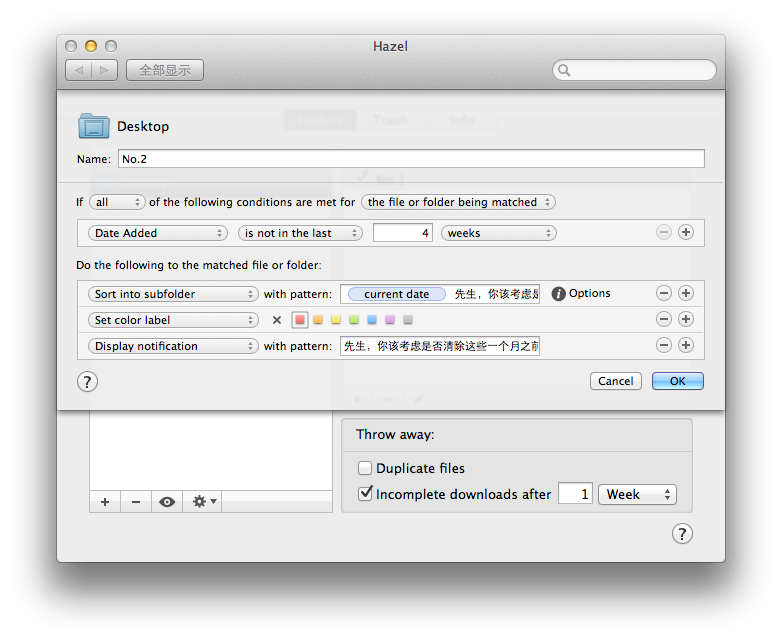
Task: Click the Desktop folder icon
Action: coord(94,126)
